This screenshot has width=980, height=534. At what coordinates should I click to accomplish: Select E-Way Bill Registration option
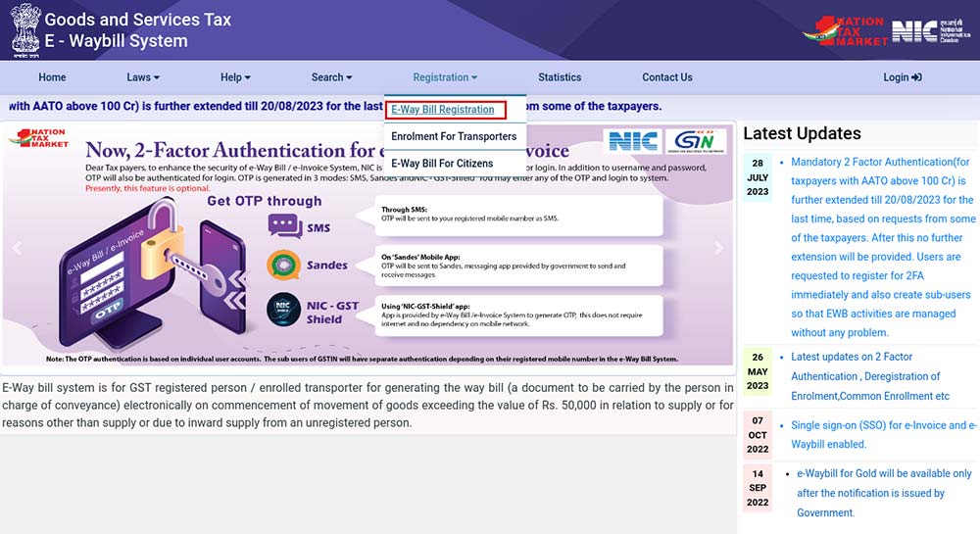[443, 110]
